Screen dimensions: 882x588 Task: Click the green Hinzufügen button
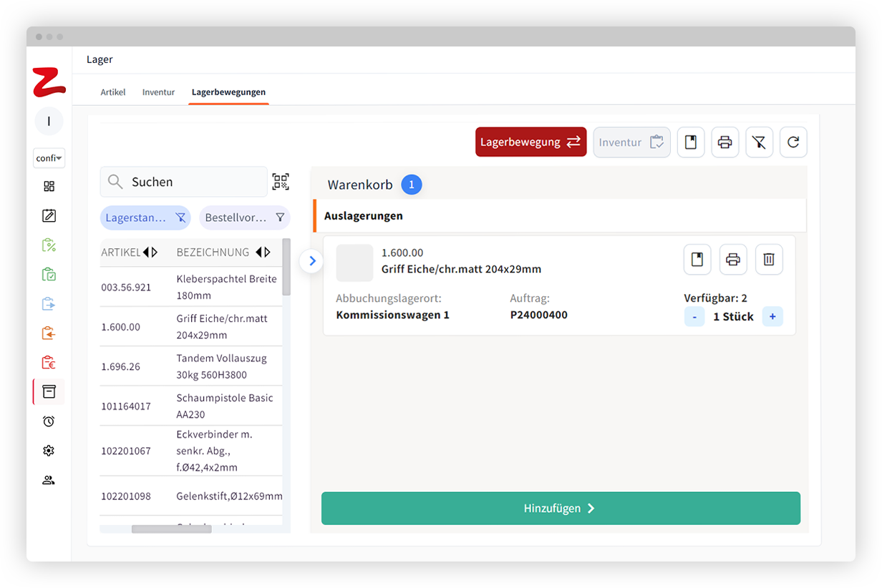click(561, 509)
